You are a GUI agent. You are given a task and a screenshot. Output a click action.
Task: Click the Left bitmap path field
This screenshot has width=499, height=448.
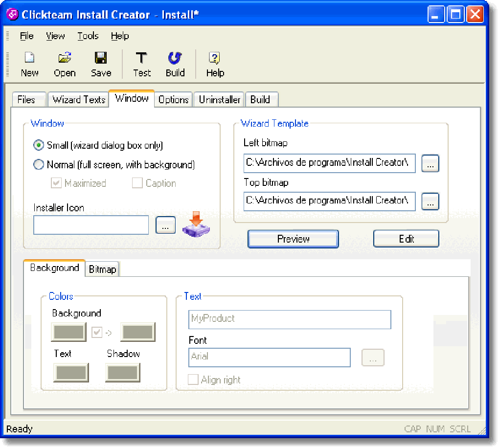(329, 163)
